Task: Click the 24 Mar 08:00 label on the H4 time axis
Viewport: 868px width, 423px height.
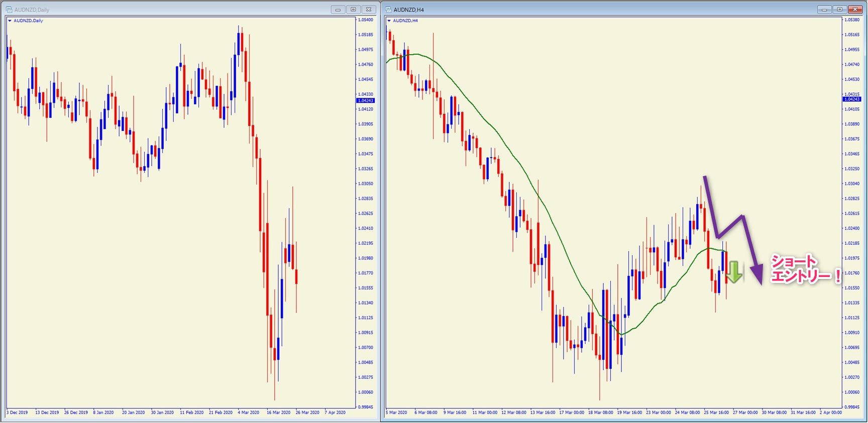Action: (x=687, y=412)
